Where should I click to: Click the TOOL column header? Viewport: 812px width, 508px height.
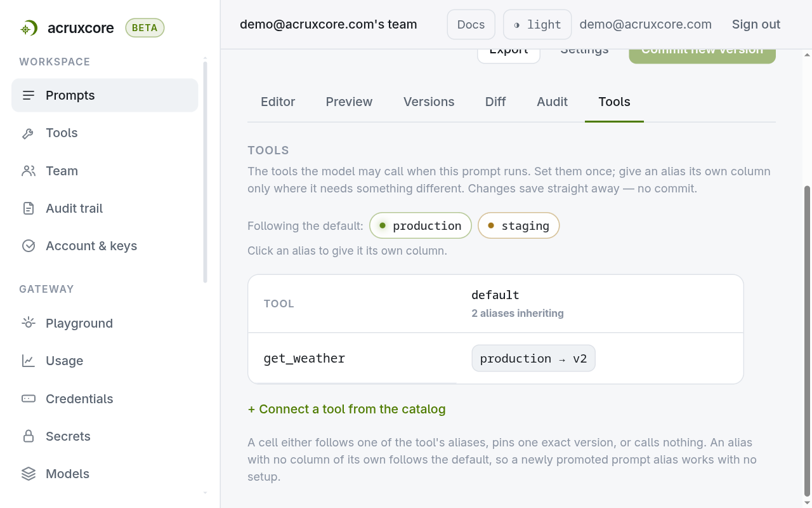tap(279, 304)
